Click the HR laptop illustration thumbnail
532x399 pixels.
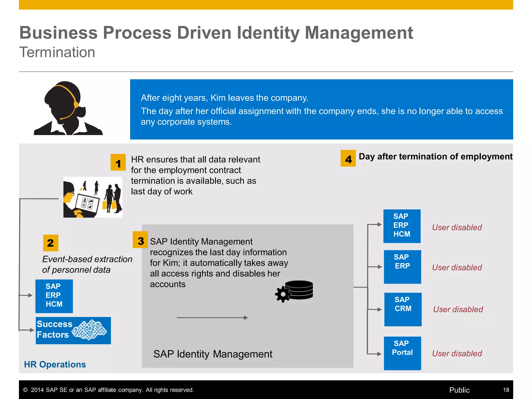pyautogui.click(x=93, y=197)
